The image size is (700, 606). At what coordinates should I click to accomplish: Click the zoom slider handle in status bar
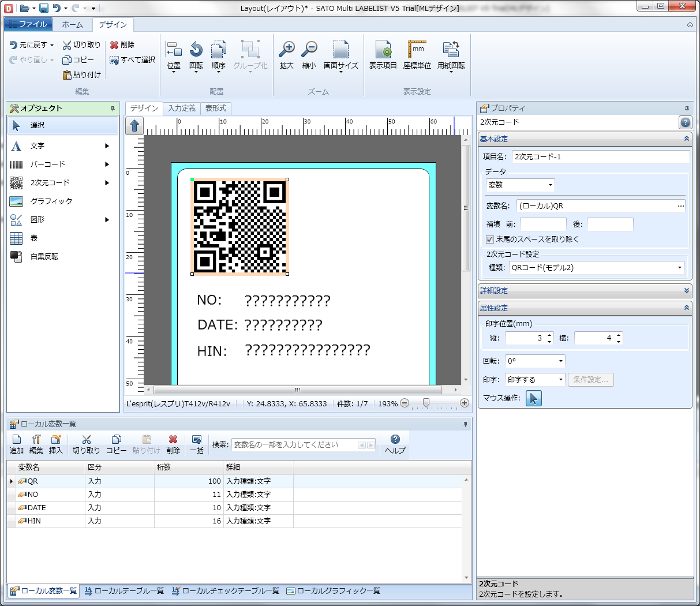point(426,403)
